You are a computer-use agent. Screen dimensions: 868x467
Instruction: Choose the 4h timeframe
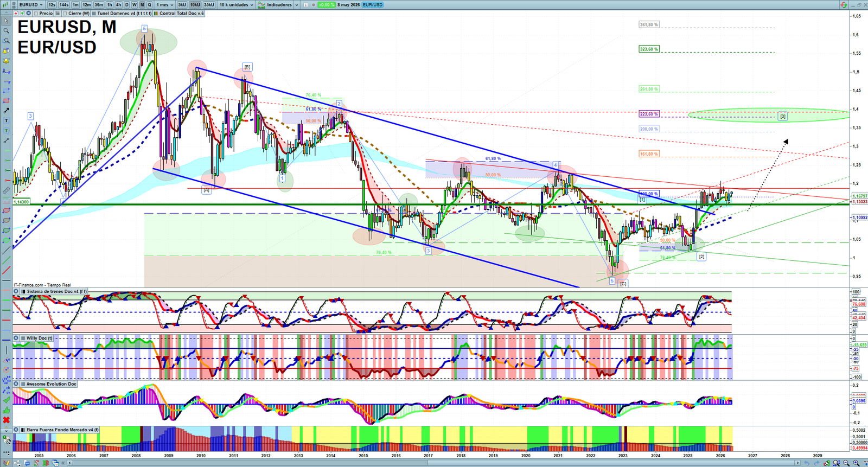(118, 5)
